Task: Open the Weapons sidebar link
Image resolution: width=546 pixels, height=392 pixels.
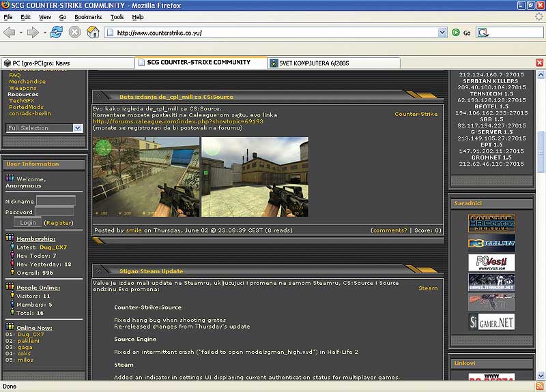Action: coord(23,88)
